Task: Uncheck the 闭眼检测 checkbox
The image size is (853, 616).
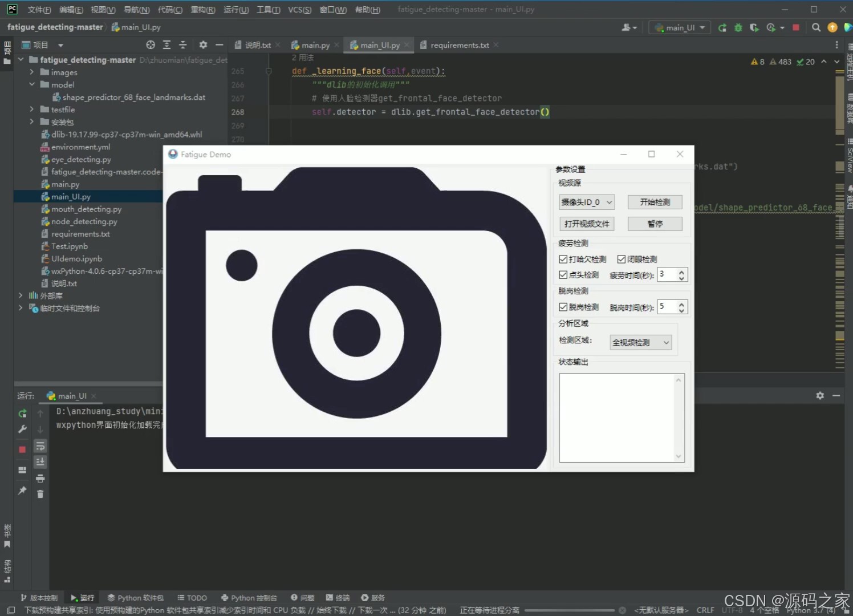Action: coord(622,259)
